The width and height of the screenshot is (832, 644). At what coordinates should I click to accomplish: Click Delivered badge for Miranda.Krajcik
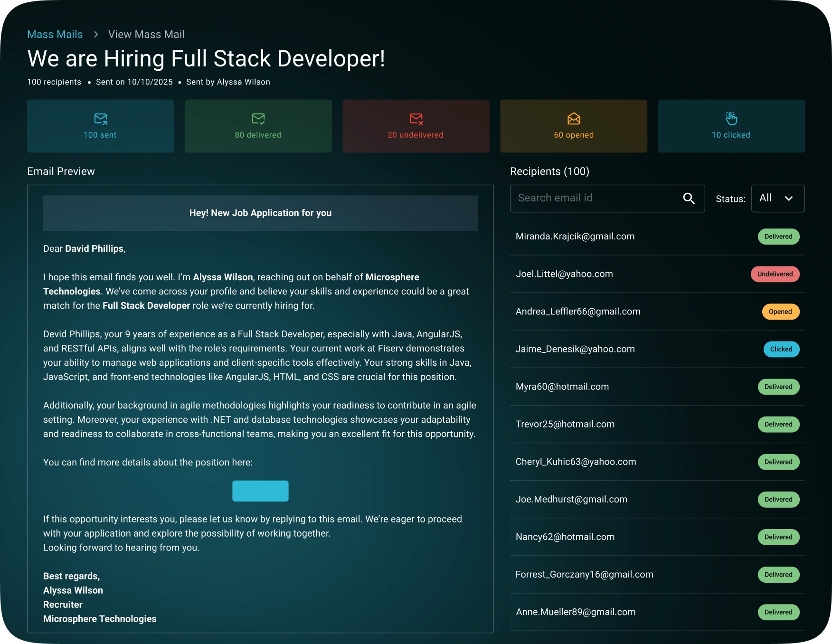coord(778,237)
